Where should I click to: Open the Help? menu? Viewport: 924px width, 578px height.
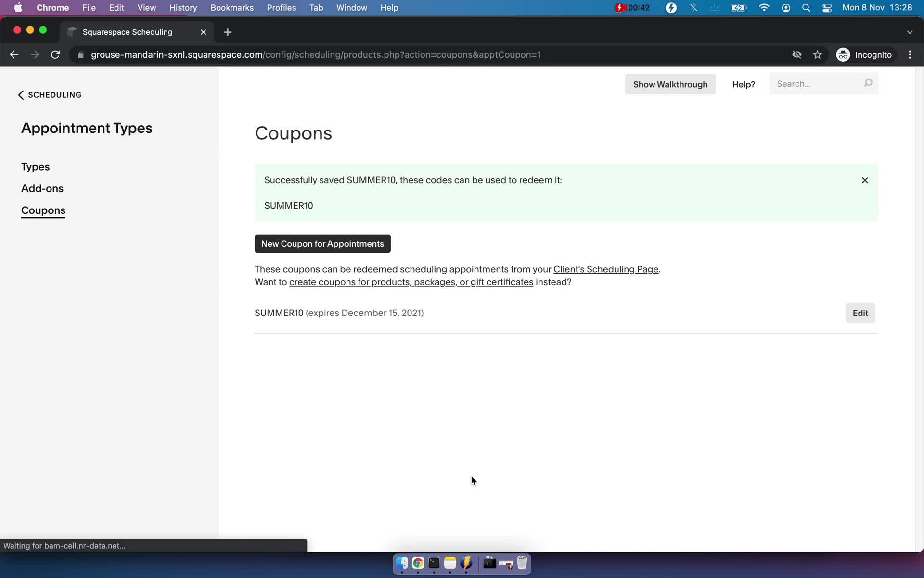pos(743,84)
